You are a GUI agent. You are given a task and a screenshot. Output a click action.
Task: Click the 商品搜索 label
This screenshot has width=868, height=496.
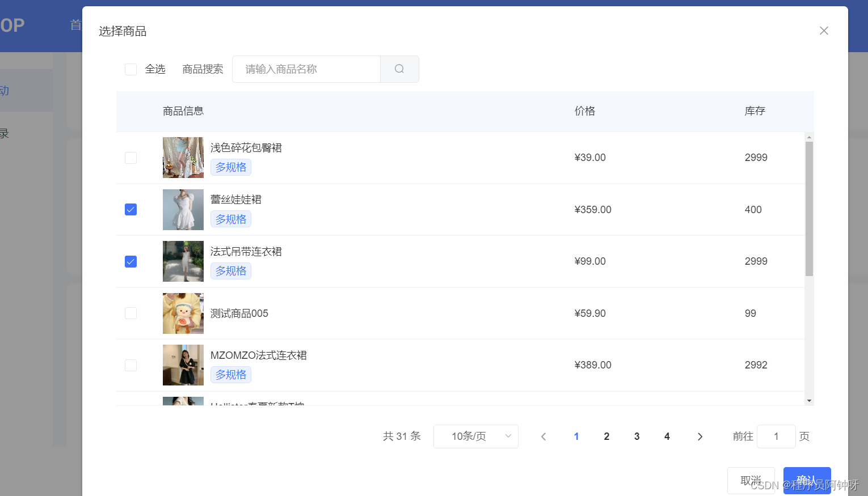203,69
